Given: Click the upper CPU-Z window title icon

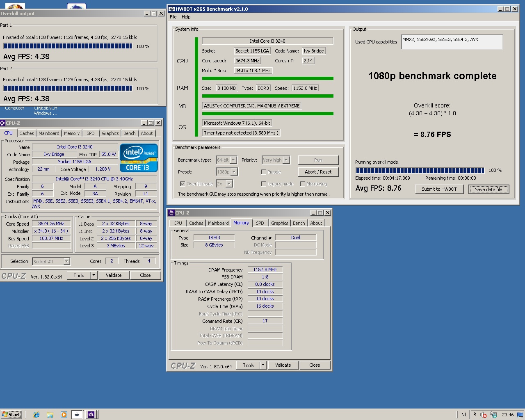Looking at the screenshot, I should pyautogui.click(x=2, y=123).
